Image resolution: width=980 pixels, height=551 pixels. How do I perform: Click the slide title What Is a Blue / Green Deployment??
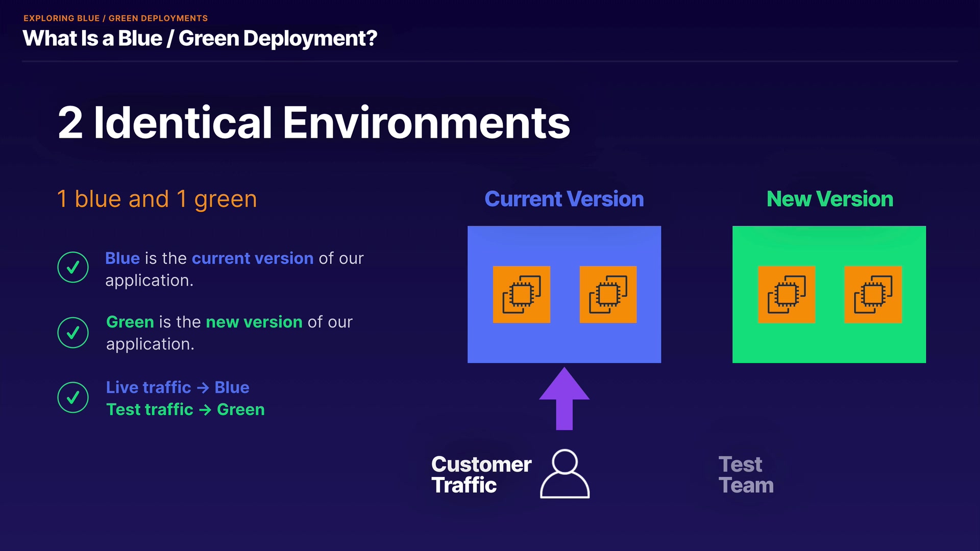click(200, 39)
